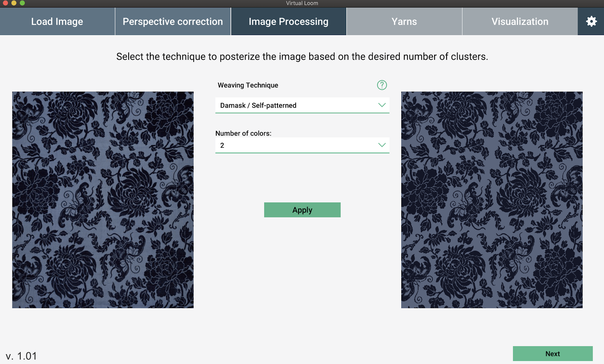604x364 pixels.
Task: Select the Image Processing tab
Action: 288,22
